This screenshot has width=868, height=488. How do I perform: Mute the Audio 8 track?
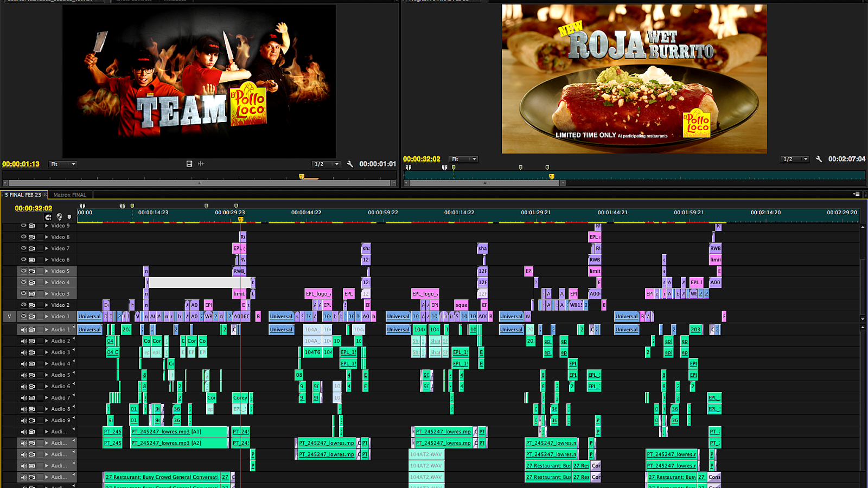pyautogui.click(x=23, y=409)
